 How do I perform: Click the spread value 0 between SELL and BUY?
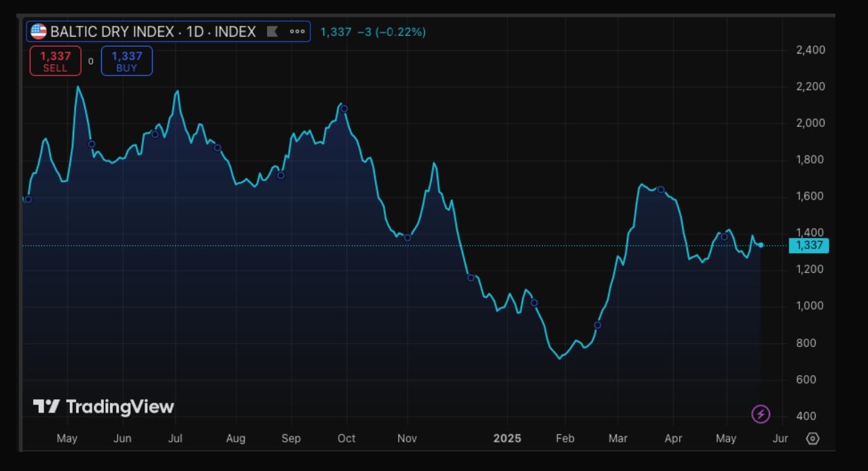pos(91,61)
